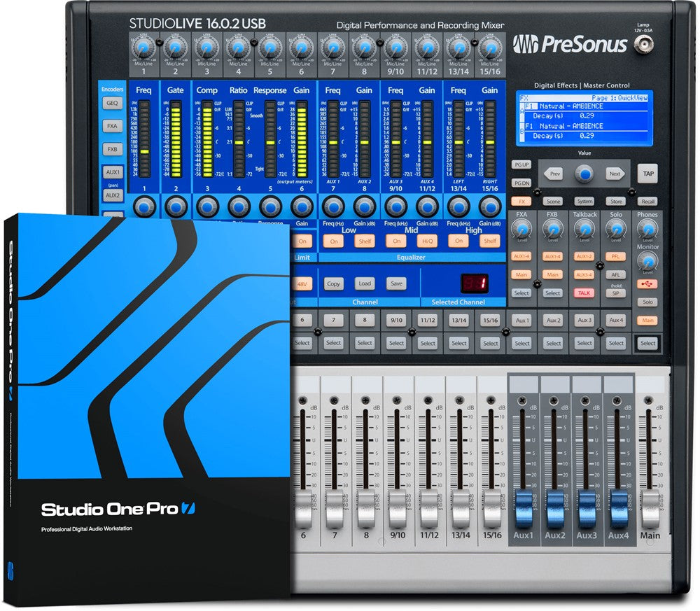Enable PFL solo mode
This screenshot has height=611, width=700.
pos(615,257)
